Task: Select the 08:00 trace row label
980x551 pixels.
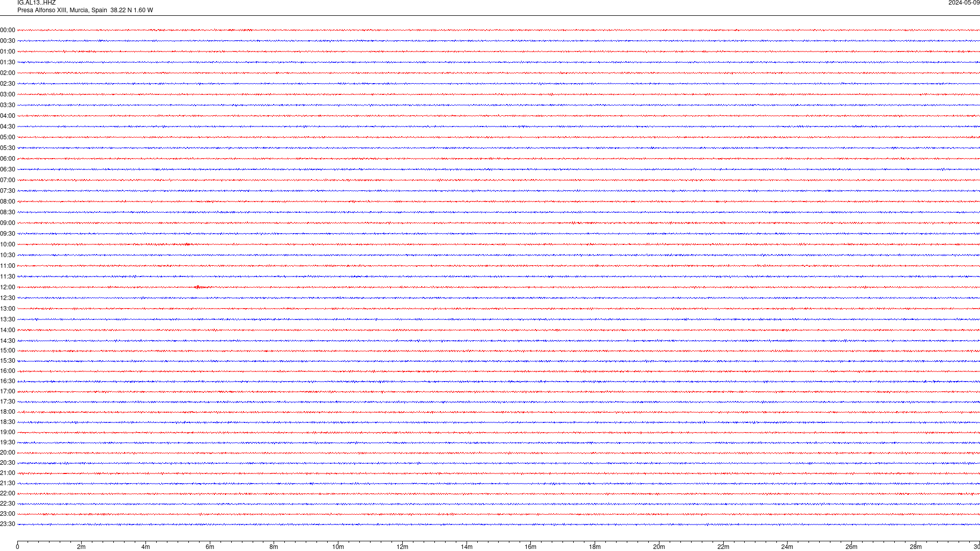Action: click(x=8, y=202)
